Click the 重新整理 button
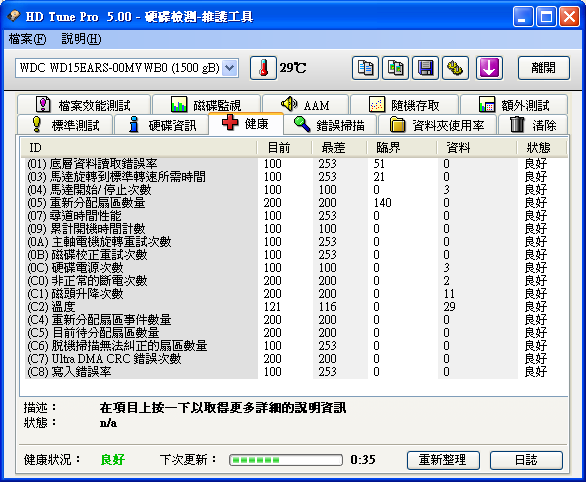This screenshot has height=482, width=586. (x=443, y=460)
